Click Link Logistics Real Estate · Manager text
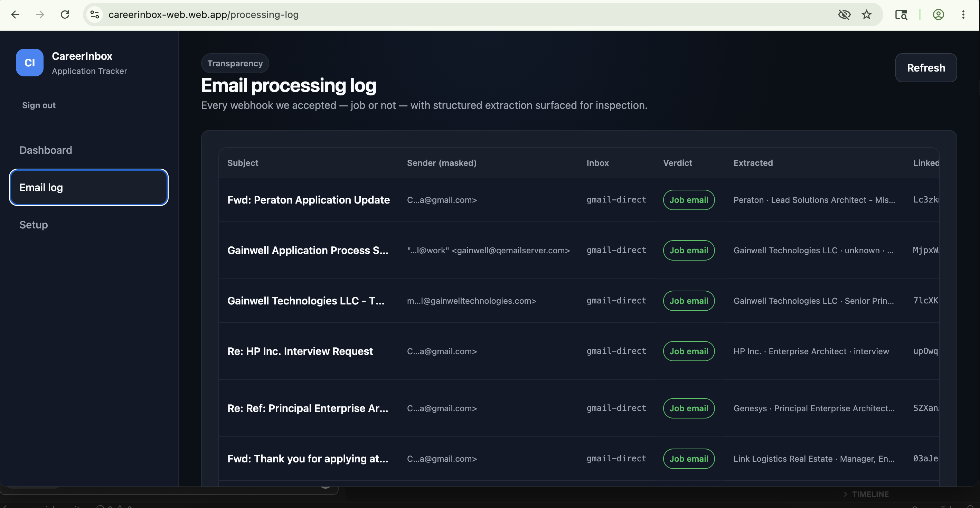 pyautogui.click(x=814, y=459)
